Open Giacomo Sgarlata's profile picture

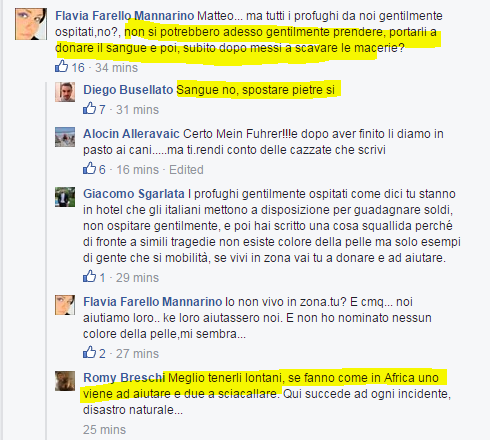pyautogui.click(x=65, y=197)
